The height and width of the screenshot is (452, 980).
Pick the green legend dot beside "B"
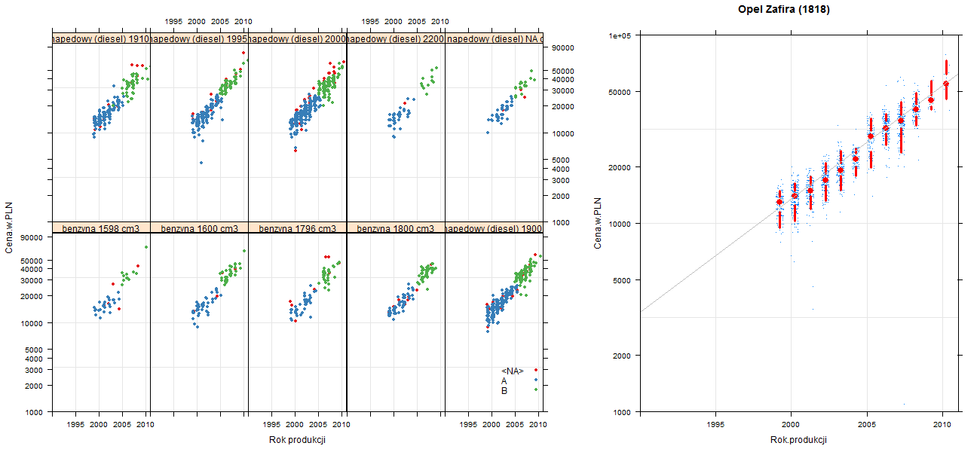click(536, 389)
